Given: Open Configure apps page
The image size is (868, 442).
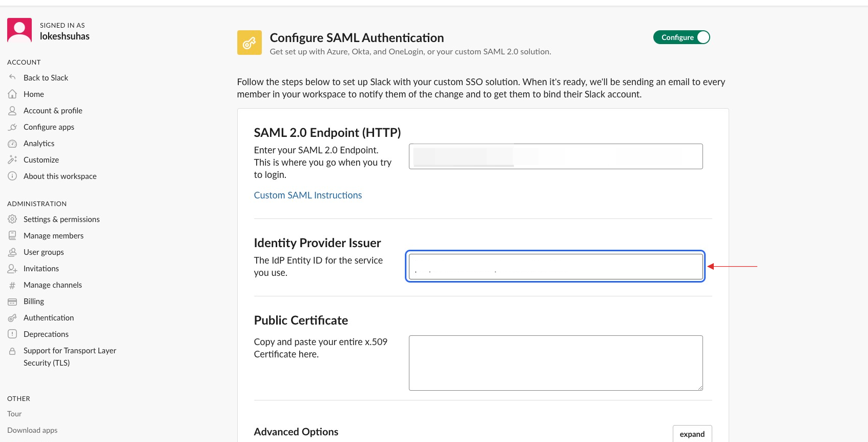Looking at the screenshot, I should tap(49, 127).
